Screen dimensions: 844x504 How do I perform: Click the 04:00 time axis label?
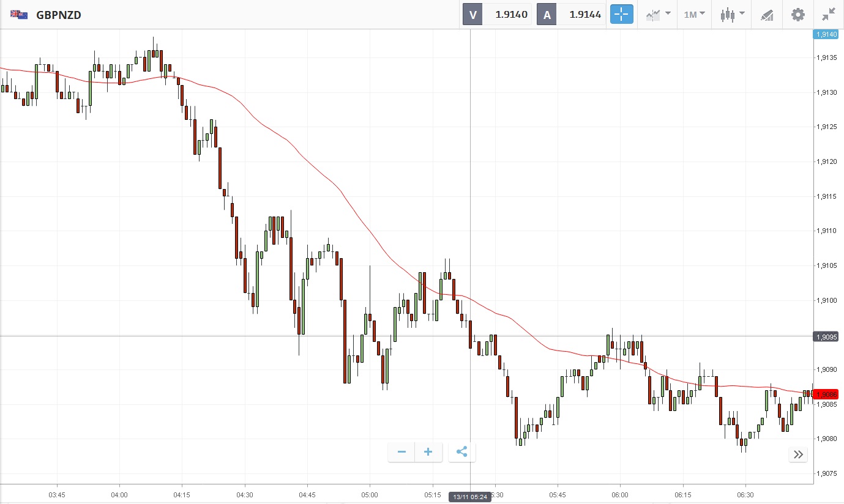[119, 494]
